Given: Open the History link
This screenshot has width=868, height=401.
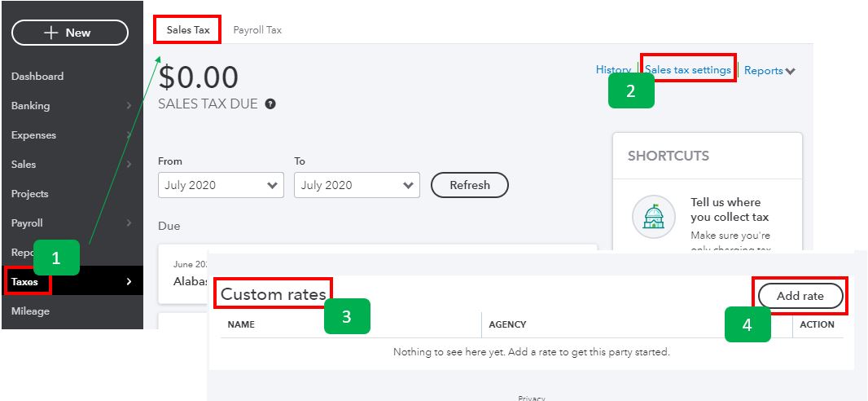Looking at the screenshot, I should coord(613,70).
